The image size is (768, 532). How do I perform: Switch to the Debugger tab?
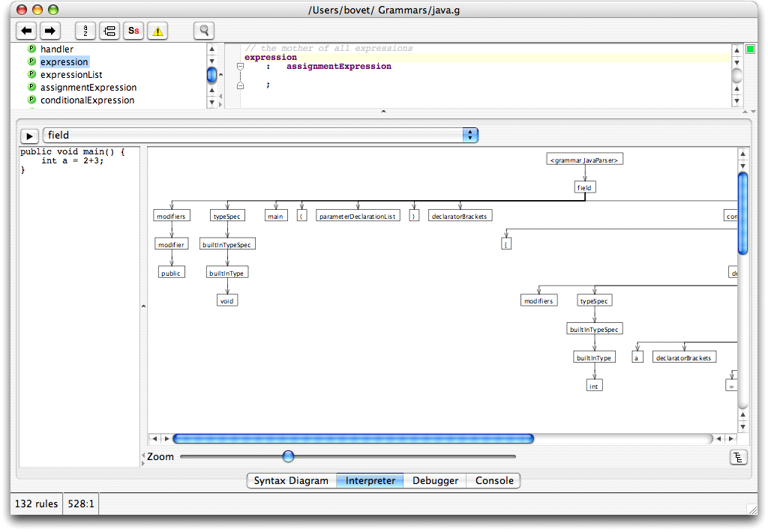[x=435, y=480]
